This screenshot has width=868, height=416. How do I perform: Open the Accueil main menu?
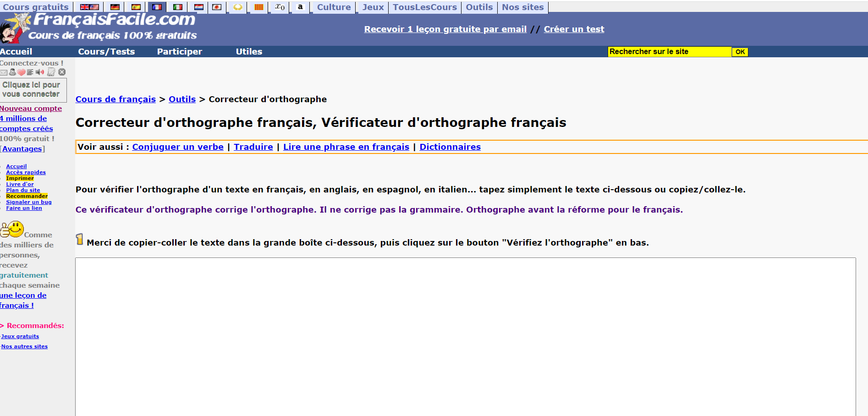16,52
